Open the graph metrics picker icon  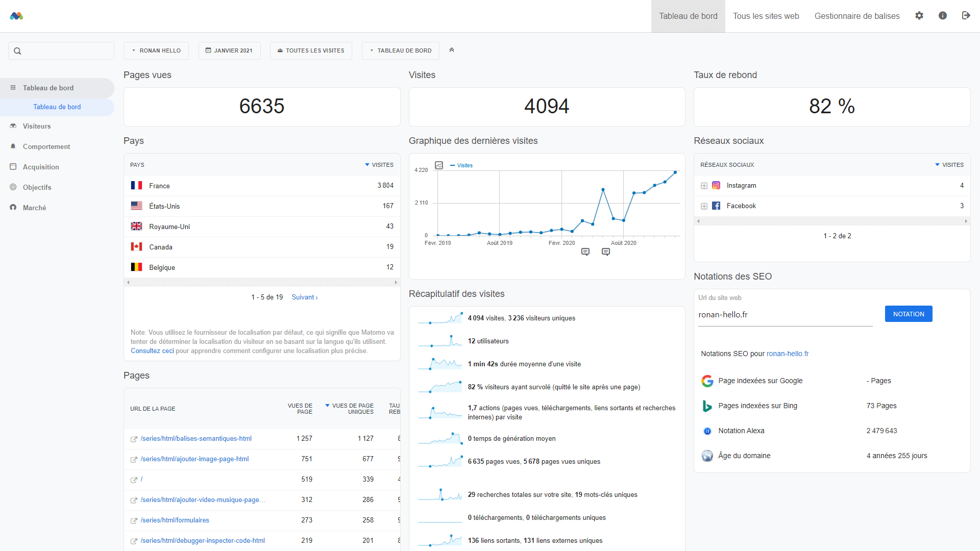pos(439,165)
